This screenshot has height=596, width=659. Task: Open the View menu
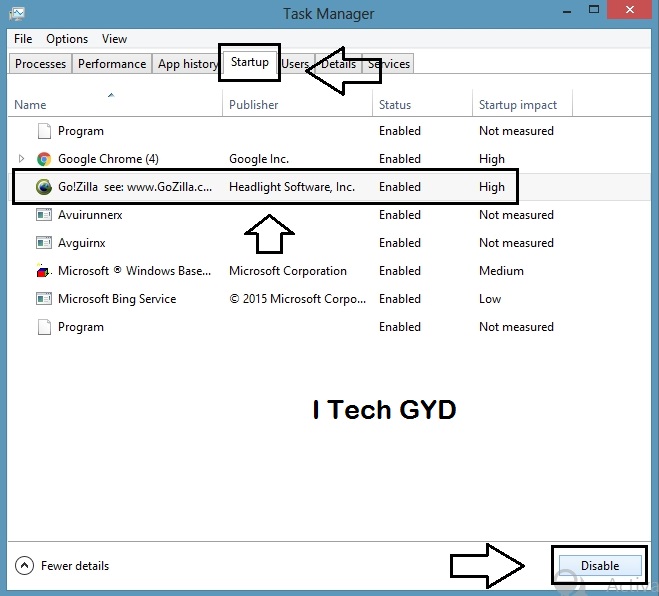(114, 39)
